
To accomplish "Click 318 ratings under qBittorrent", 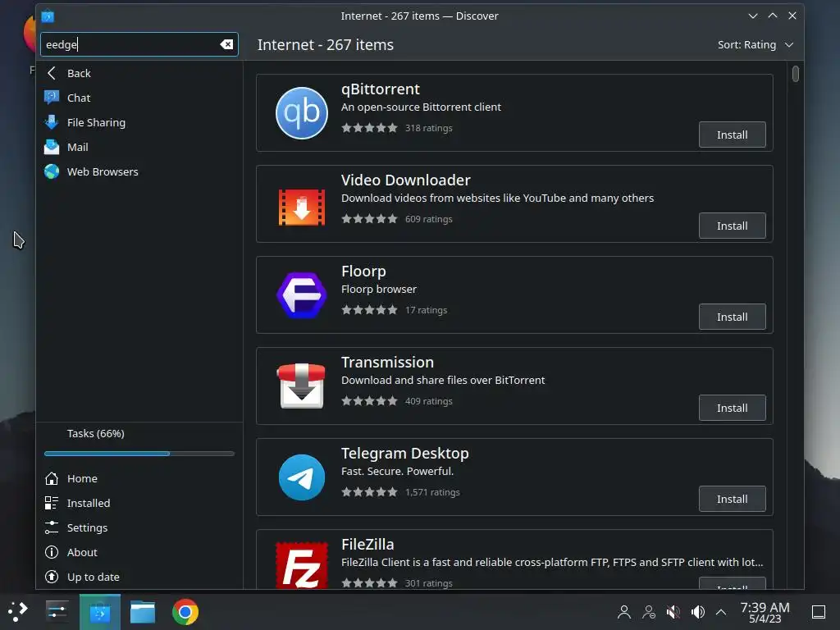I will pyautogui.click(x=428, y=128).
